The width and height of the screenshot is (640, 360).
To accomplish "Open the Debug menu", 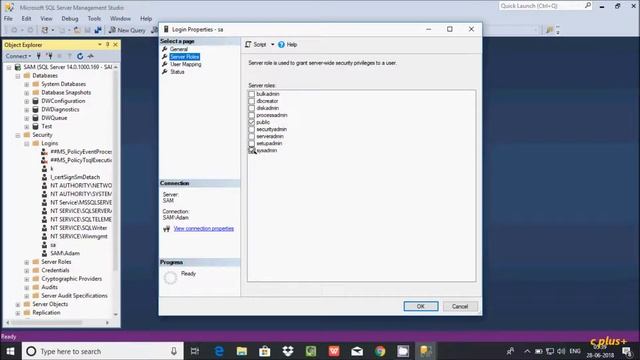I will pyautogui.click(x=70, y=18).
